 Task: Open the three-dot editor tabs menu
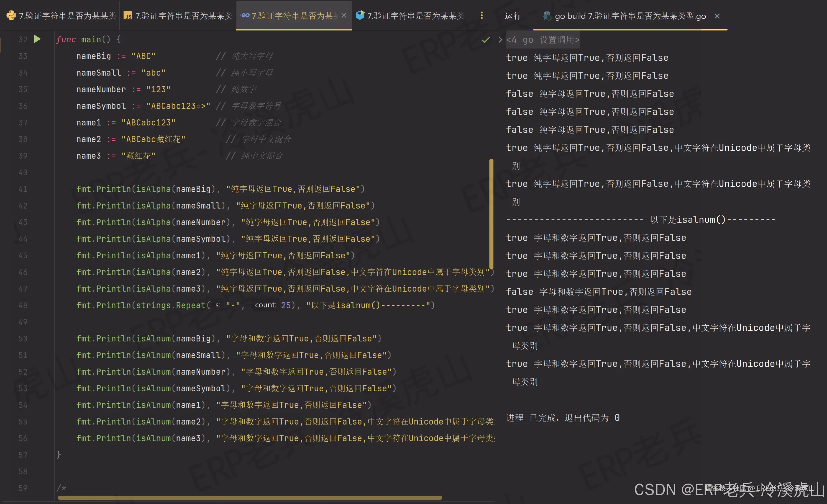click(481, 16)
